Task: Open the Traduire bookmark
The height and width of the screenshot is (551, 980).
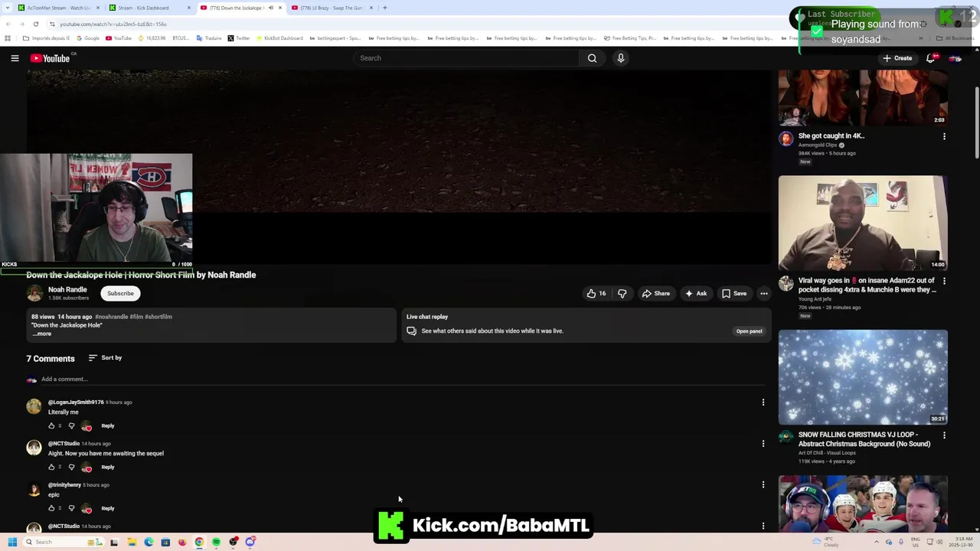Action: [x=209, y=38]
